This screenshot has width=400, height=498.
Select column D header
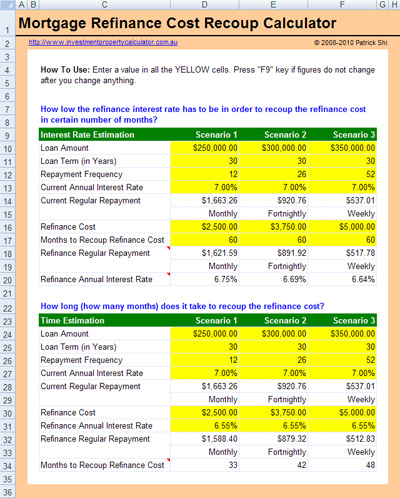[205, 4]
